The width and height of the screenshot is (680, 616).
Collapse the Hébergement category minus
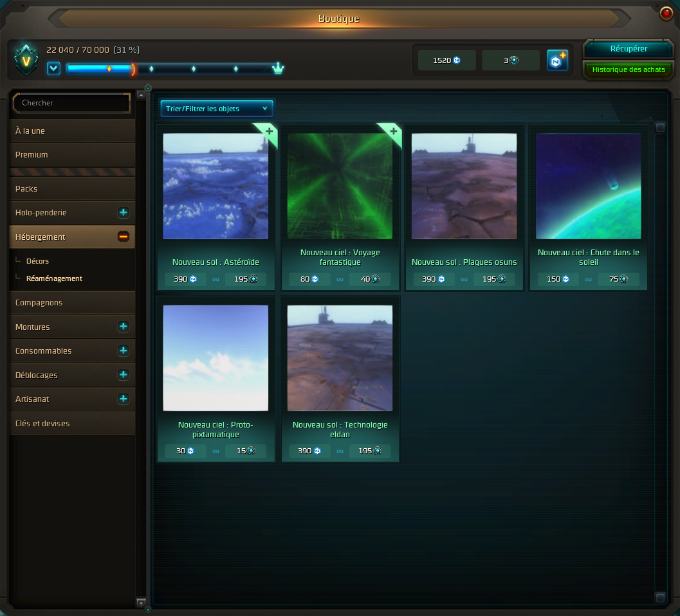[x=123, y=237]
